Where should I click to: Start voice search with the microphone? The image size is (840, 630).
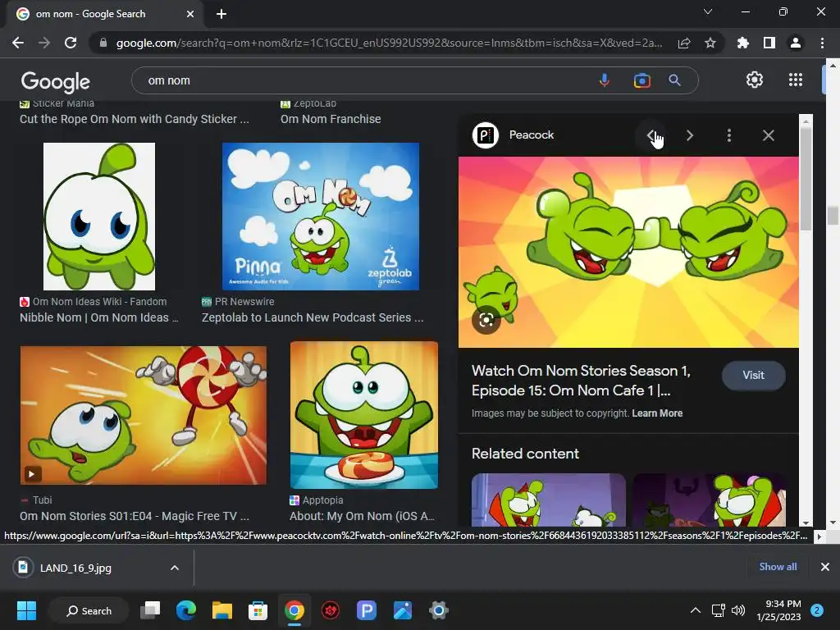(x=605, y=80)
